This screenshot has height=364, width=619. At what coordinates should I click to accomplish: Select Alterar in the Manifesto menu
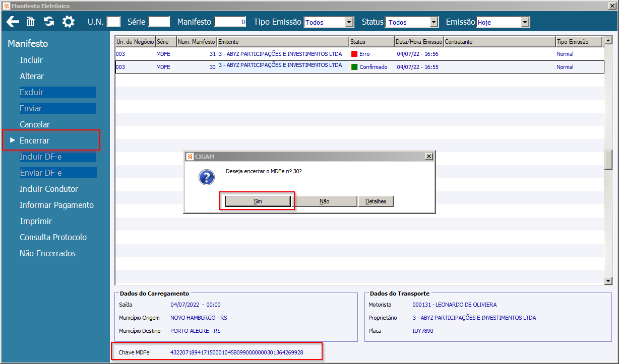(32, 76)
